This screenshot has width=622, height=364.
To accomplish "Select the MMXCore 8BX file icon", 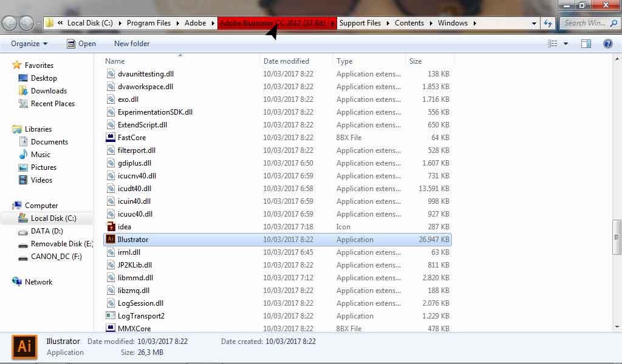I will (x=111, y=328).
